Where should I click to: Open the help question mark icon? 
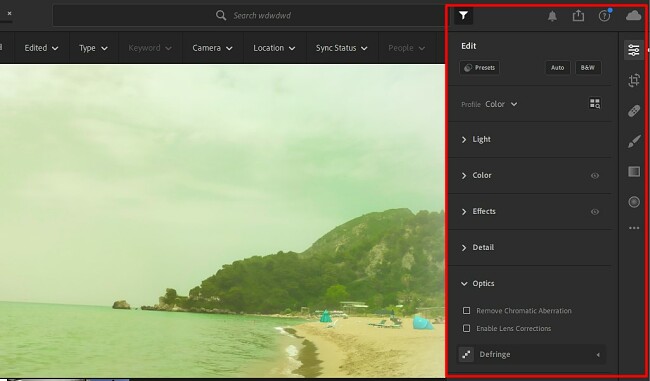(604, 16)
